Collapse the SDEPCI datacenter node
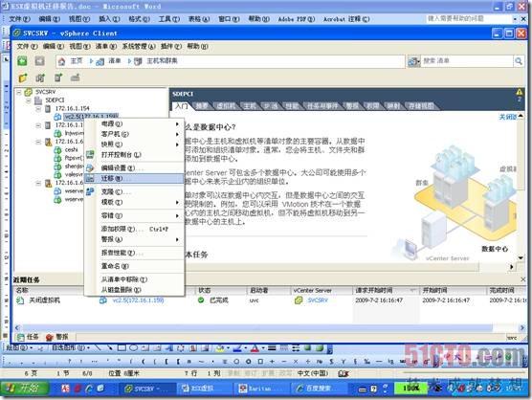Viewport: 532px width, 400px height. 29,100
